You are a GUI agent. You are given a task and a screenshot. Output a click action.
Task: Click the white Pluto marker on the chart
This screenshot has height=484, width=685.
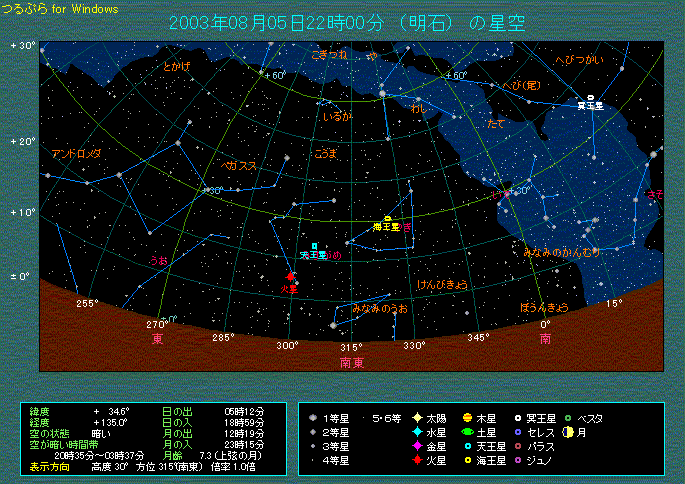(590, 98)
